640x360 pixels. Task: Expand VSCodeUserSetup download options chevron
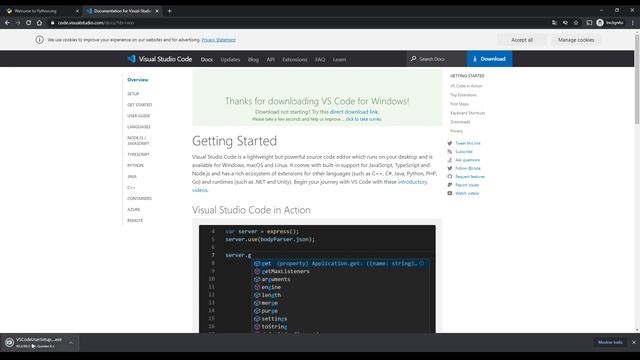point(71,342)
